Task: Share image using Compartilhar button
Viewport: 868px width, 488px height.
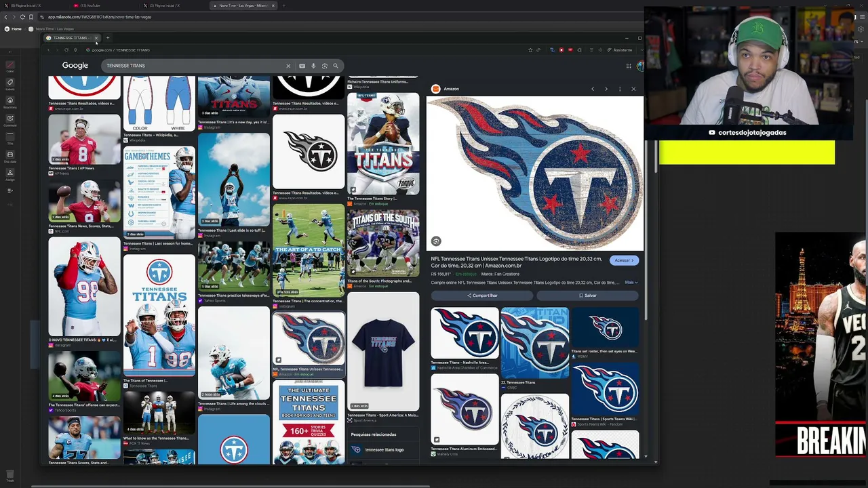Action: tap(482, 296)
